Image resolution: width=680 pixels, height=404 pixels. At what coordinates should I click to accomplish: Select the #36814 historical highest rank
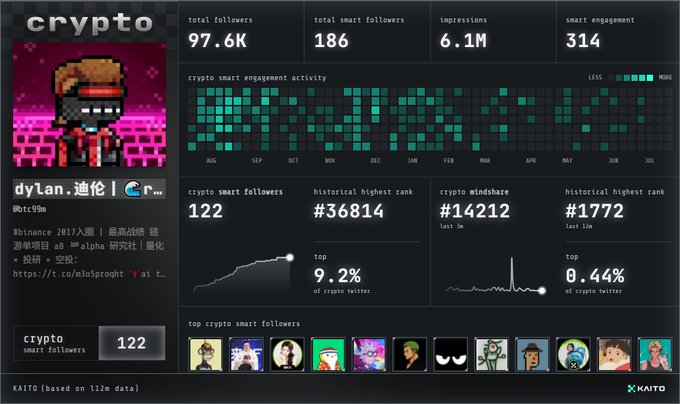(349, 211)
